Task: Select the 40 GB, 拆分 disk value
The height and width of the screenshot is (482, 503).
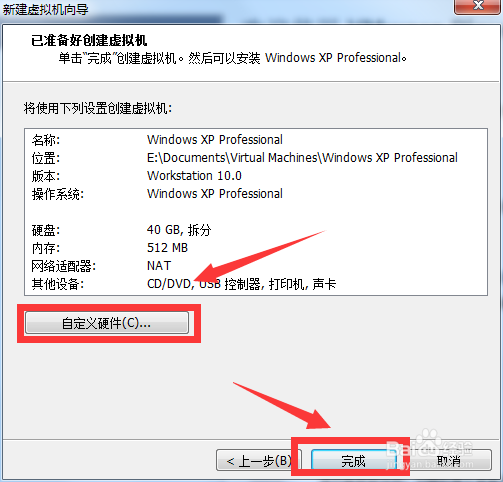Action: tap(179, 230)
